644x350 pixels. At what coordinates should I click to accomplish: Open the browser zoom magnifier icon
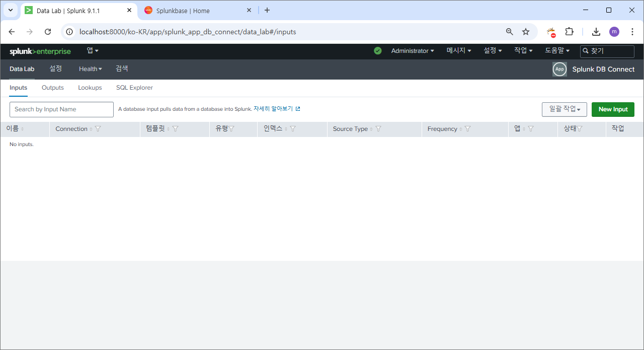pyautogui.click(x=510, y=32)
